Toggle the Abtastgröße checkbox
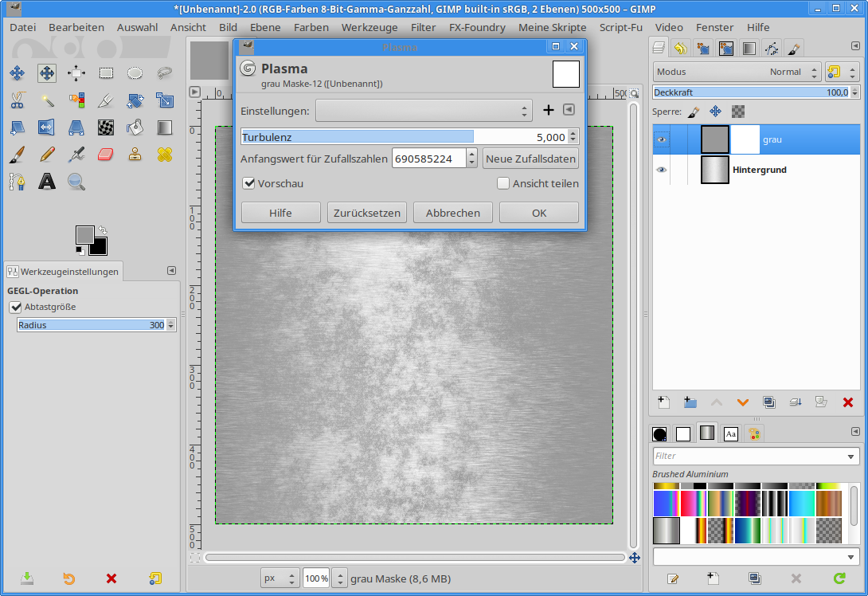Image resolution: width=868 pixels, height=596 pixels. (15, 307)
